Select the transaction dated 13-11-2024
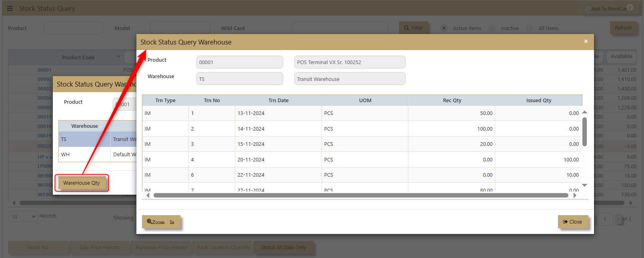The image size is (644, 258). (x=362, y=113)
